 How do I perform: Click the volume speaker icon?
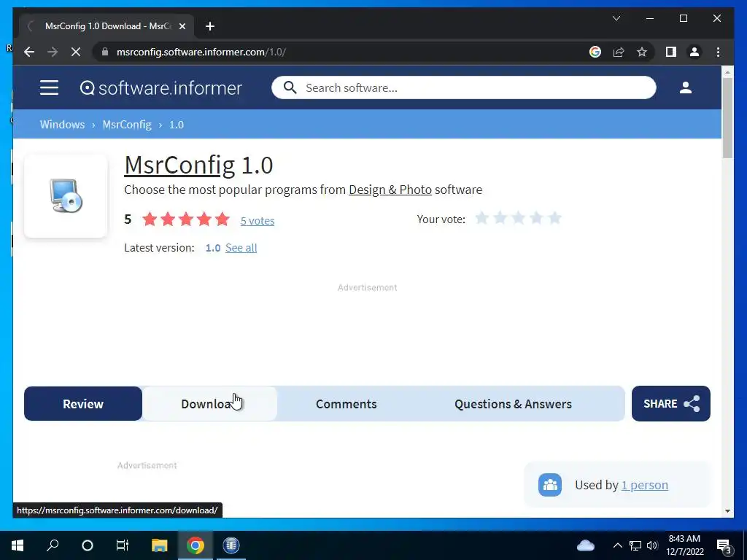point(652,545)
